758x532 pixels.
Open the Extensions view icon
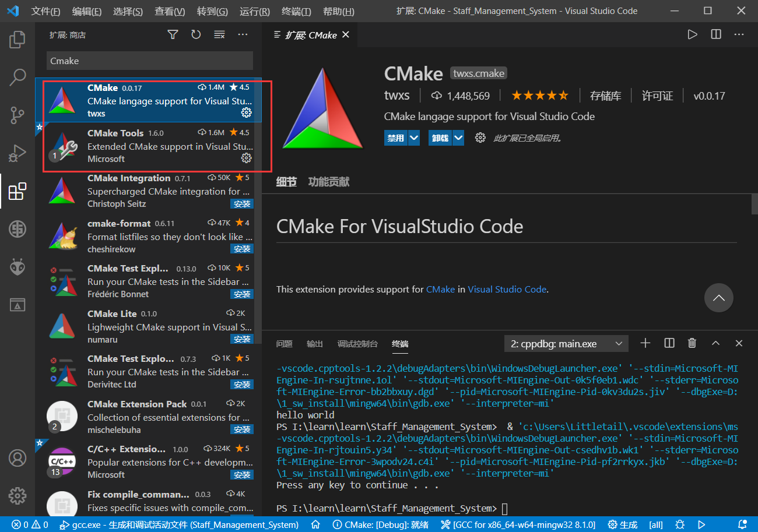click(17, 191)
